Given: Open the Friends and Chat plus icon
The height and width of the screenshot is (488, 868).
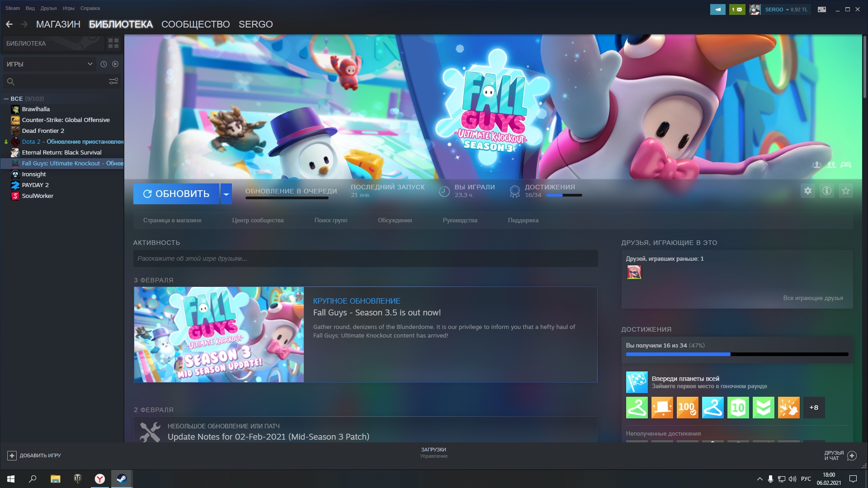Looking at the screenshot, I should tap(852, 455).
